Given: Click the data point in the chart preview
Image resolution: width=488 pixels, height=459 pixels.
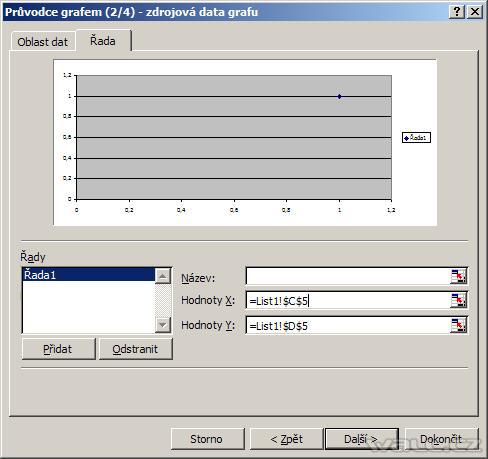Looking at the screenshot, I should point(339,97).
